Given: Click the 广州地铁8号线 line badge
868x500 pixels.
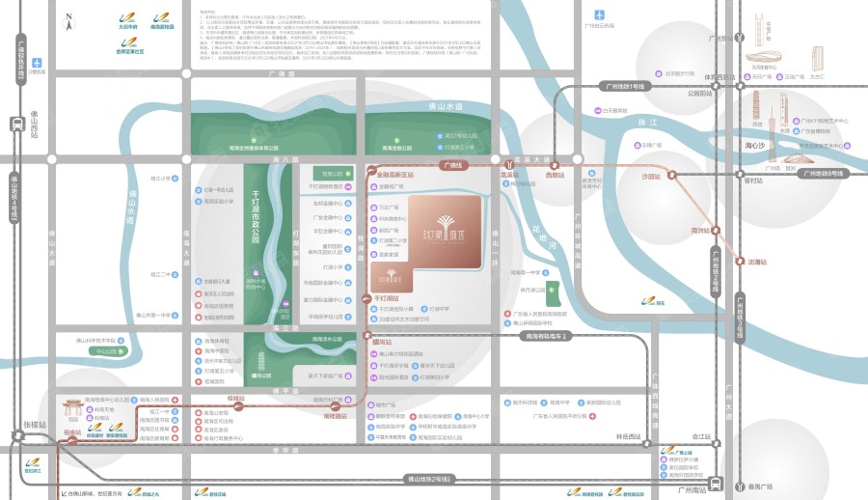Looking at the screenshot, I should click(x=824, y=174).
